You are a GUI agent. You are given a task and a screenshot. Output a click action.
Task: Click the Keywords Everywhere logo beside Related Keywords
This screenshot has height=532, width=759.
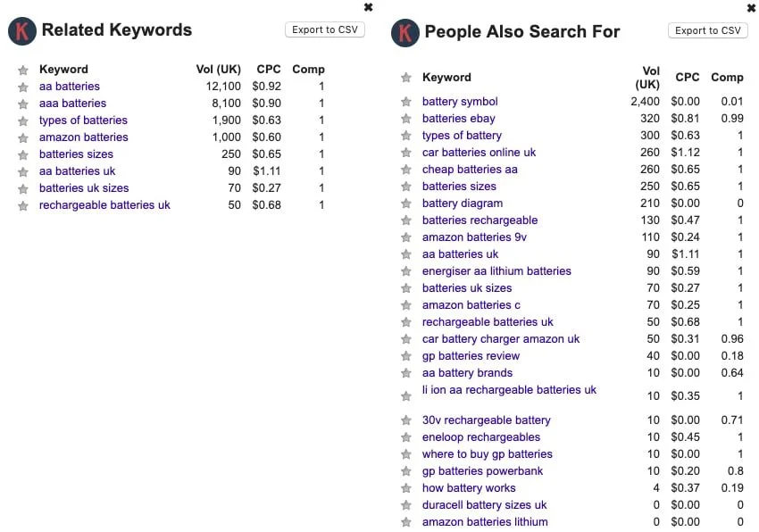(x=22, y=31)
